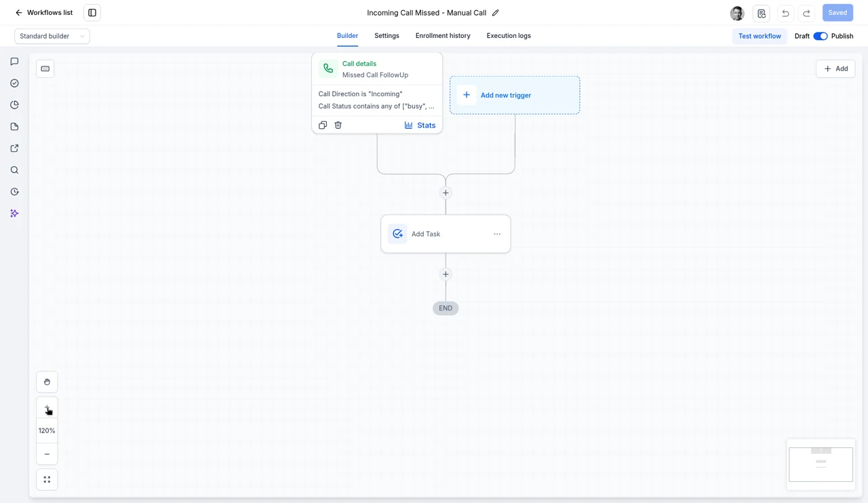The height and width of the screenshot is (503, 868).
Task: Open the Enrollment history tab
Action: tap(443, 36)
